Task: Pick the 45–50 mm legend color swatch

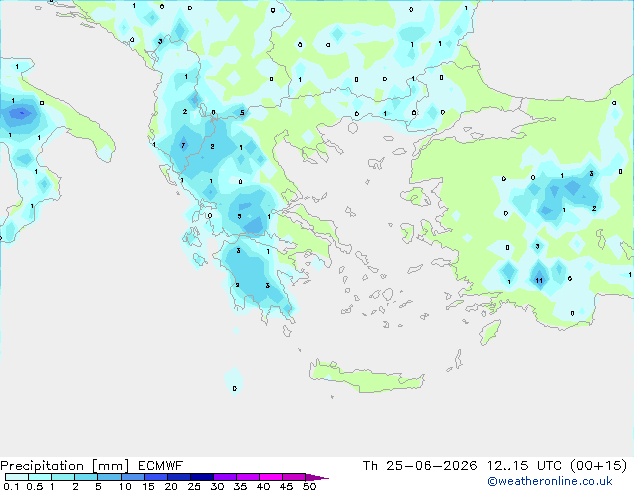Action: [294, 477]
